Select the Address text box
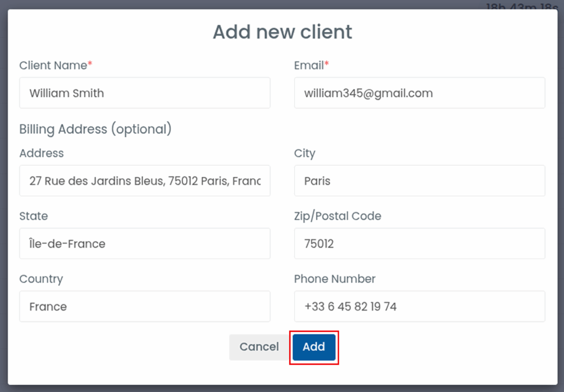This screenshot has width=564, height=392. 144,181
